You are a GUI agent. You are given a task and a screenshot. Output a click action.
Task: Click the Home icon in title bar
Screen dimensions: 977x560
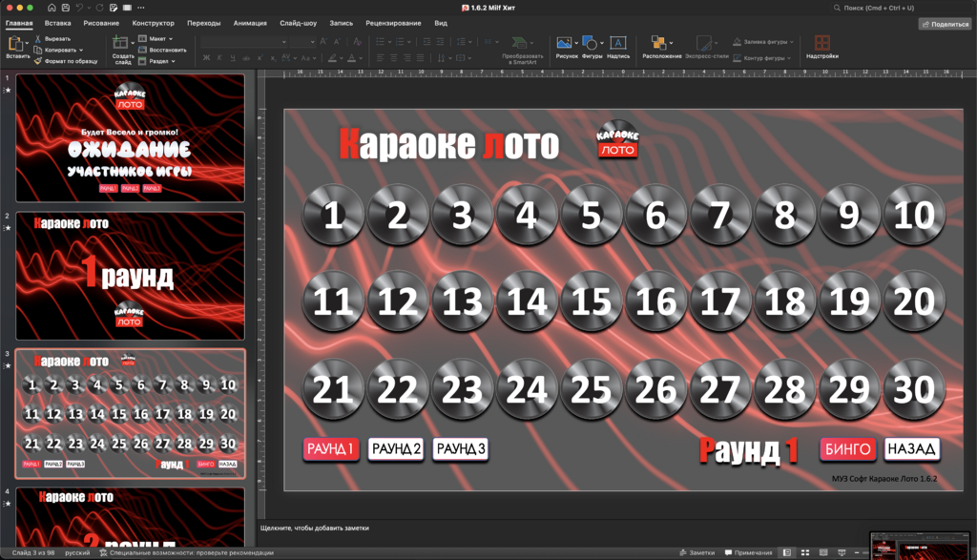pos(52,8)
